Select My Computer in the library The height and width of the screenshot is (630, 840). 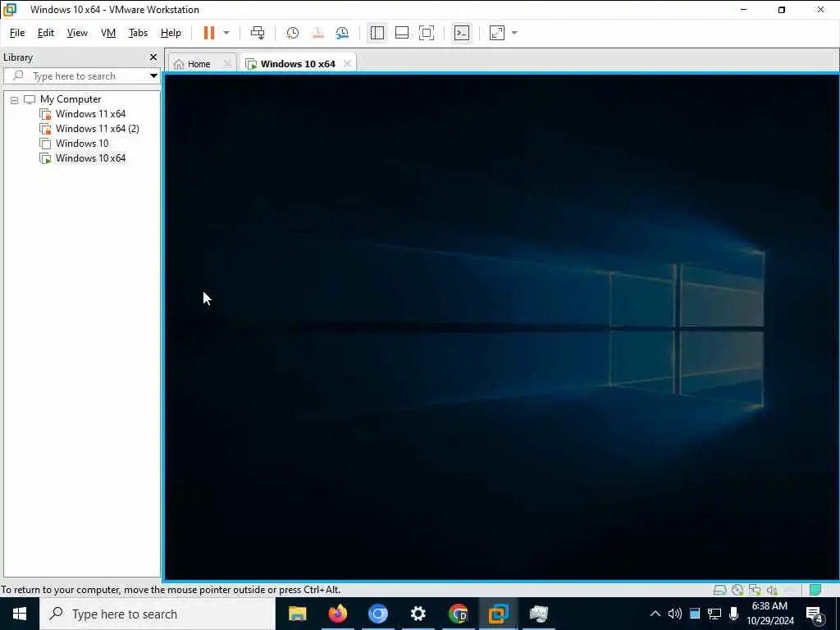(71, 99)
